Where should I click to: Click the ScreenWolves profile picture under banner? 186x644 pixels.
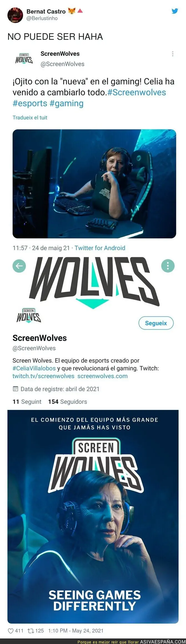click(x=29, y=316)
